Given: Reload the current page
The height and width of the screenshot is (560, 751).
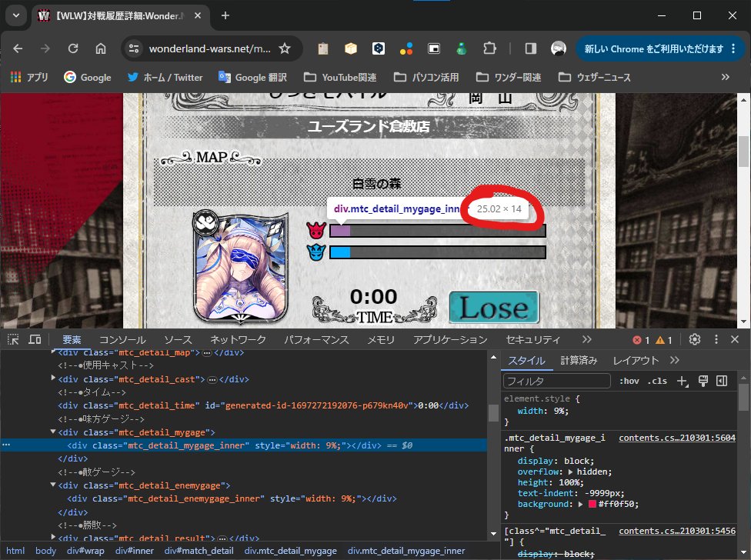Looking at the screenshot, I should coord(73,48).
